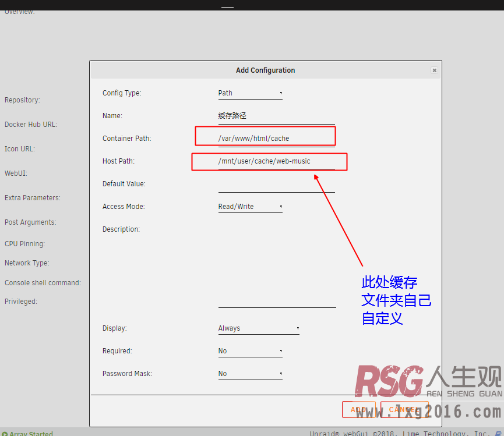Open the Display dropdown set to Always

(x=259, y=328)
